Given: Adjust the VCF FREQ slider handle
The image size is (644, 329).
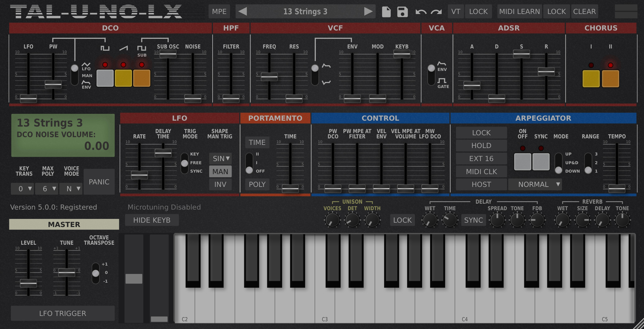Looking at the screenshot, I should (269, 76).
